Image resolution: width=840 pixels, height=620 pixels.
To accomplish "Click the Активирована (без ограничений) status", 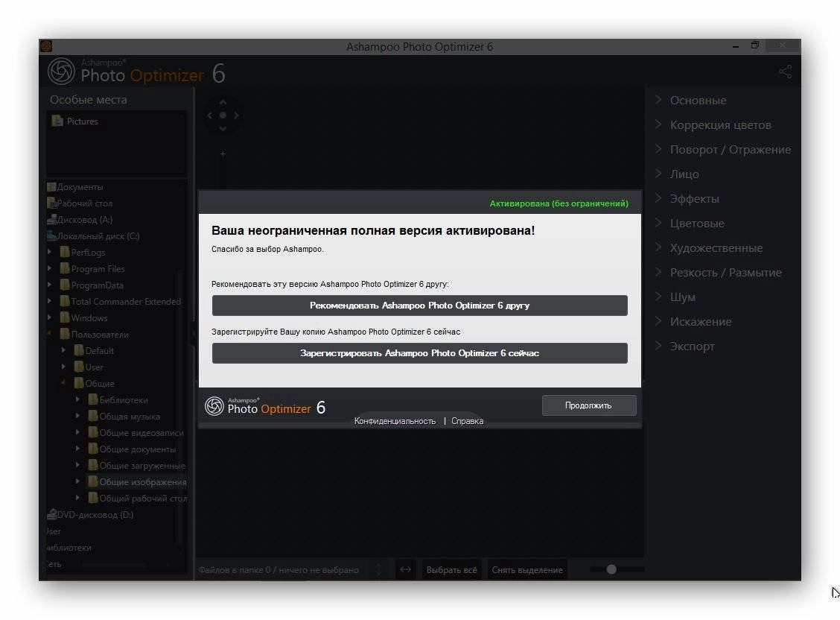I will pos(559,203).
